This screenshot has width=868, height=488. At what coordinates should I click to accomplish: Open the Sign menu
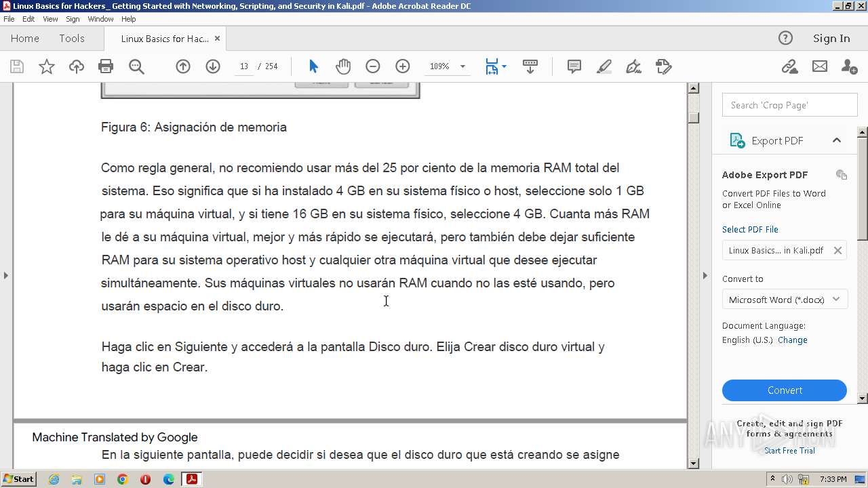coord(73,19)
